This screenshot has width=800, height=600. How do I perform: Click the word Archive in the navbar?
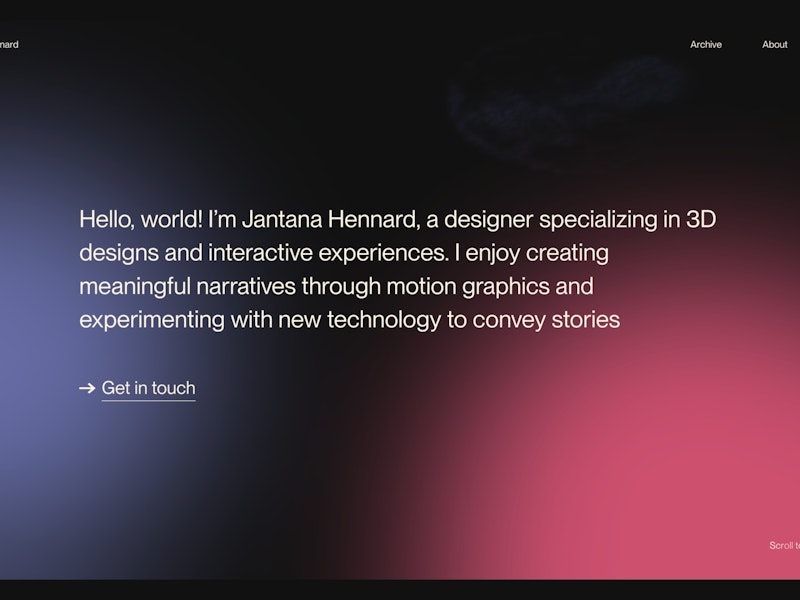706,44
